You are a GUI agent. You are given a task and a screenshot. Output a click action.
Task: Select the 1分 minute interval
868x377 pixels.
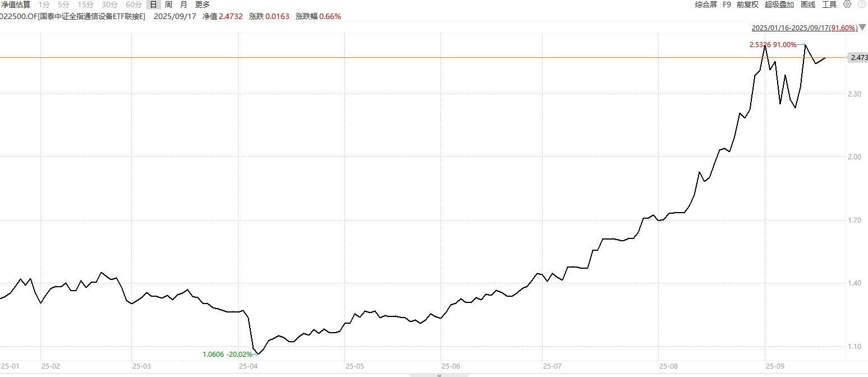pyautogui.click(x=44, y=4)
